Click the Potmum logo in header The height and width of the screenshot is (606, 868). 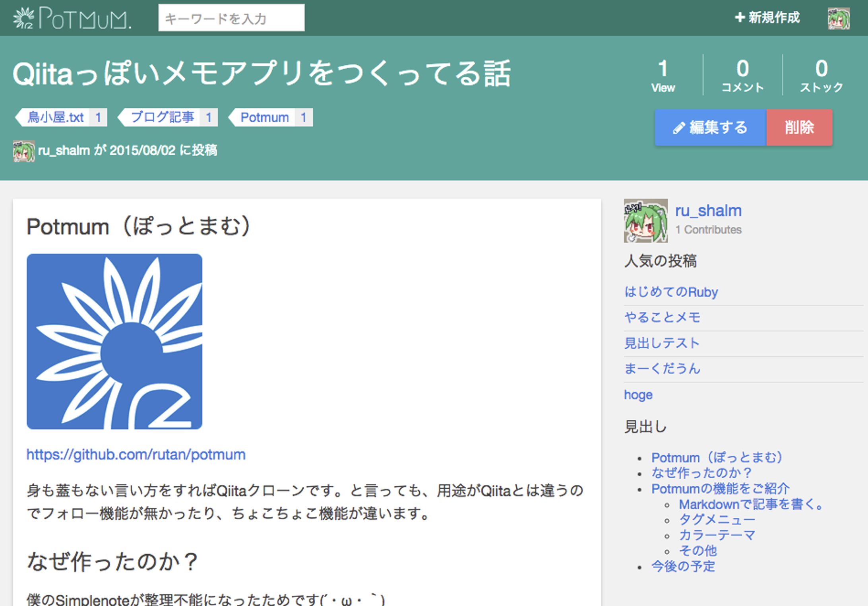click(x=72, y=18)
